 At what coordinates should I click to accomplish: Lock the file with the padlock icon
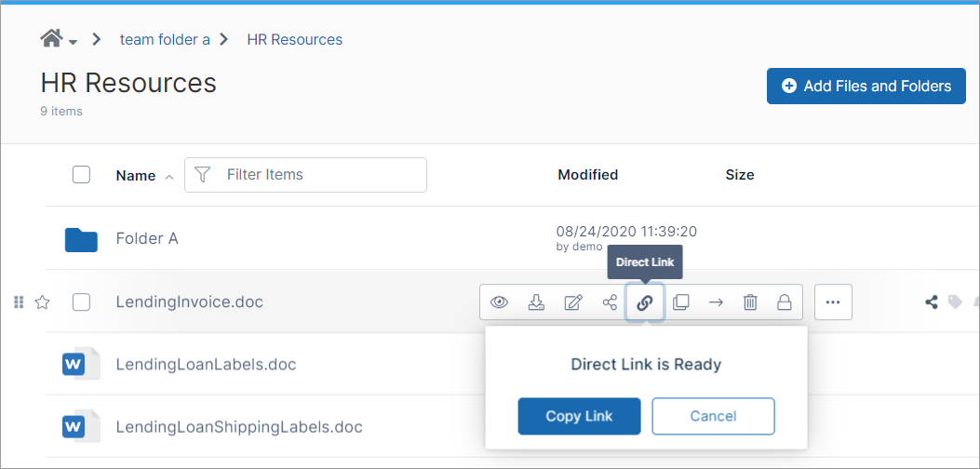click(785, 302)
